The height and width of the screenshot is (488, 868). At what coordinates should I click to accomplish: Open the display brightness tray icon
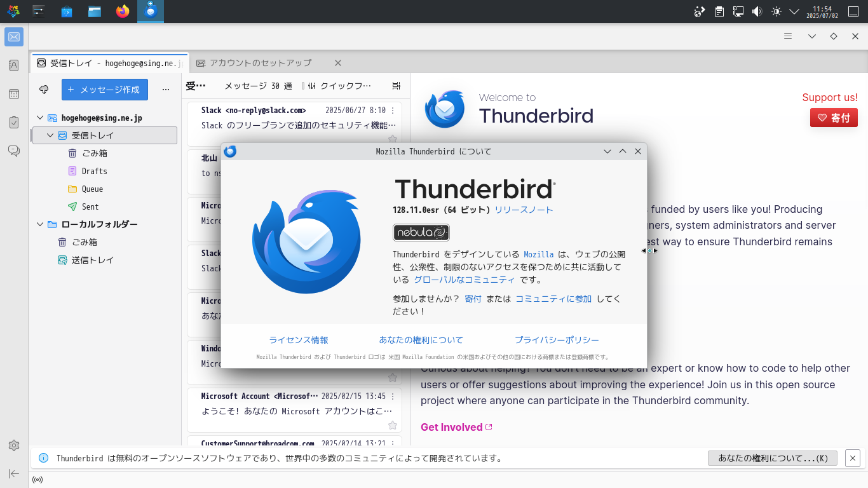point(776,11)
